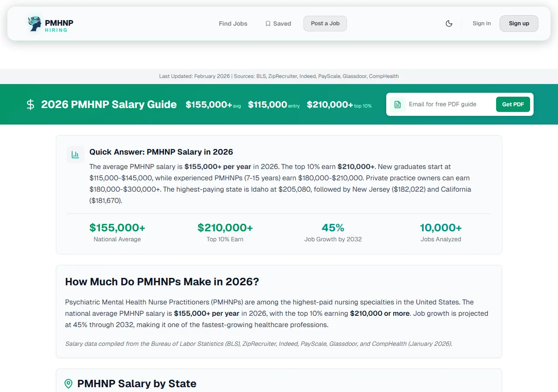The height and width of the screenshot is (392, 558).
Task: Click the 2026 PMHNP Salary Guide title
Action: coord(109,105)
